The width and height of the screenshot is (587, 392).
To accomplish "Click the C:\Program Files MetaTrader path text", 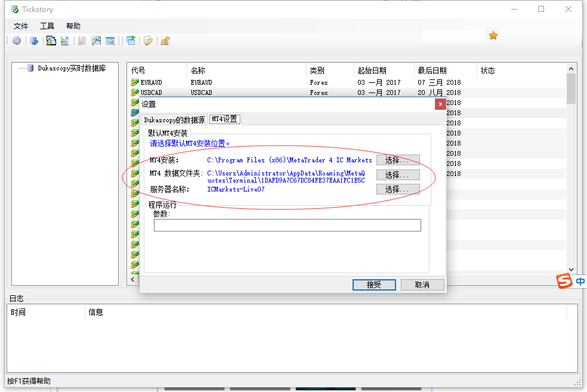I will pyautogui.click(x=289, y=160).
